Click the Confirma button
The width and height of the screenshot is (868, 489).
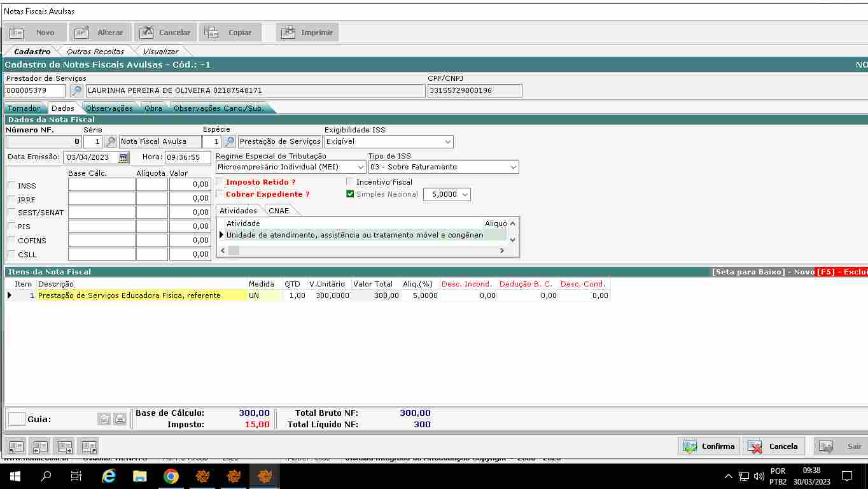pos(709,446)
